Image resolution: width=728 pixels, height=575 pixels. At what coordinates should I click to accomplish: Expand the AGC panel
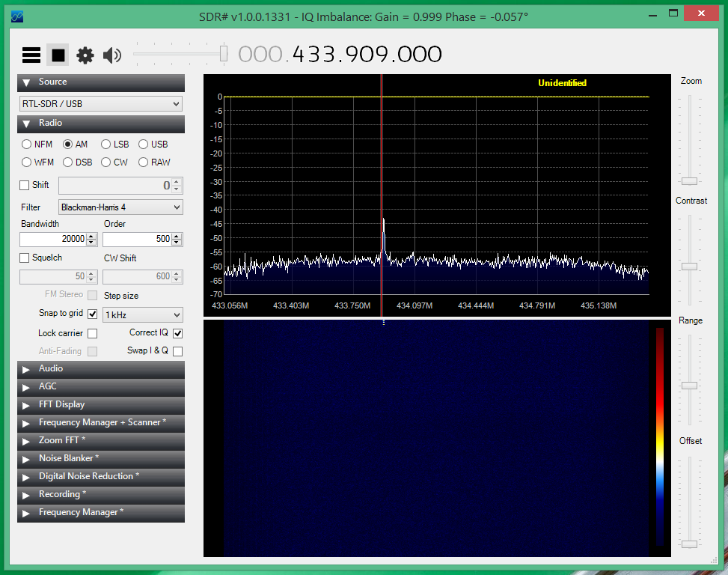pos(101,387)
